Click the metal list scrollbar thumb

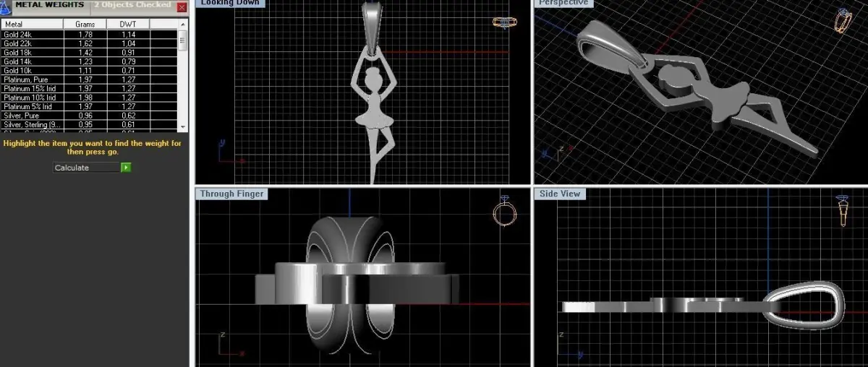[x=183, y=40]
